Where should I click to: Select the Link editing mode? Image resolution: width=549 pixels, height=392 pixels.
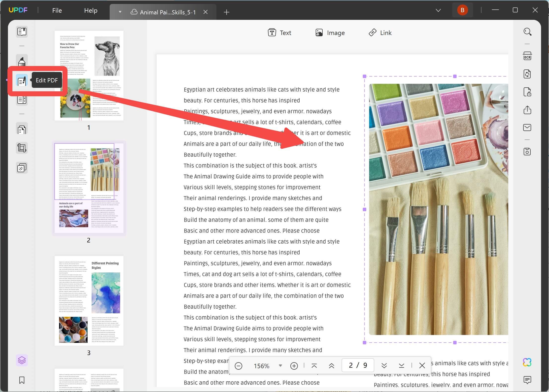click(x=380, y=33)
